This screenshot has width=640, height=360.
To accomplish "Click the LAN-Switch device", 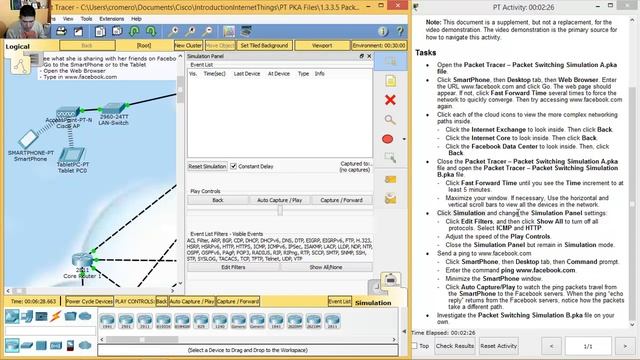I will (x=113, y=109).
